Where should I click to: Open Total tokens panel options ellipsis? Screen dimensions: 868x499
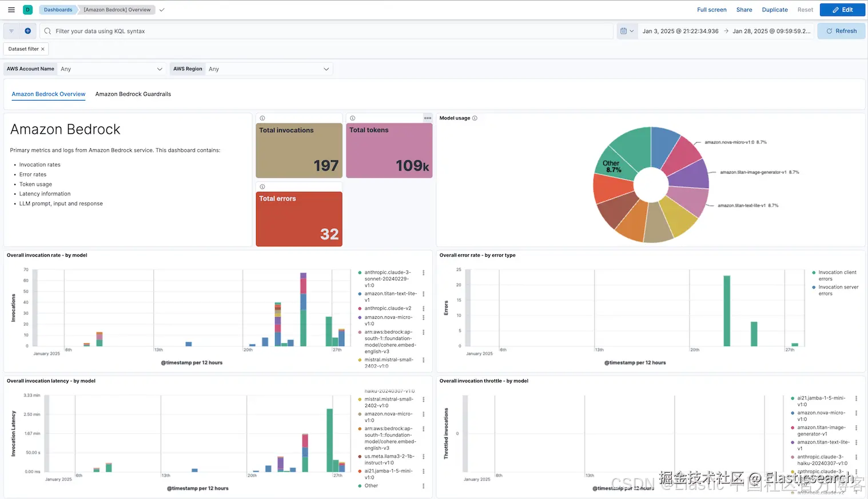click(427, 118)
